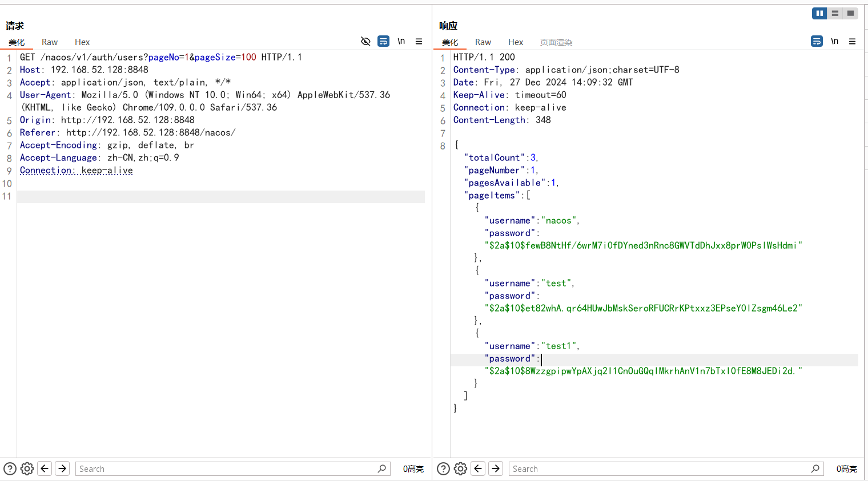Click nacos user's password hash
Screen dimensions: 868x481
click(x=644, y=245)
